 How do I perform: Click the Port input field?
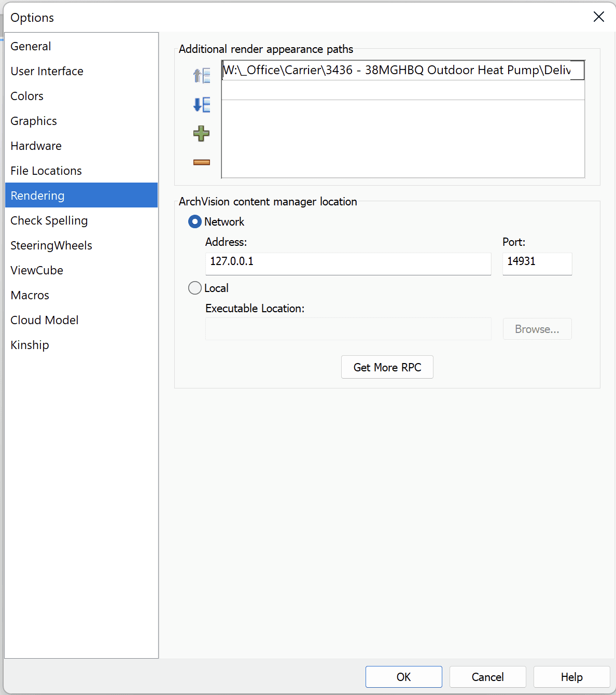click(x=537, y=263)
